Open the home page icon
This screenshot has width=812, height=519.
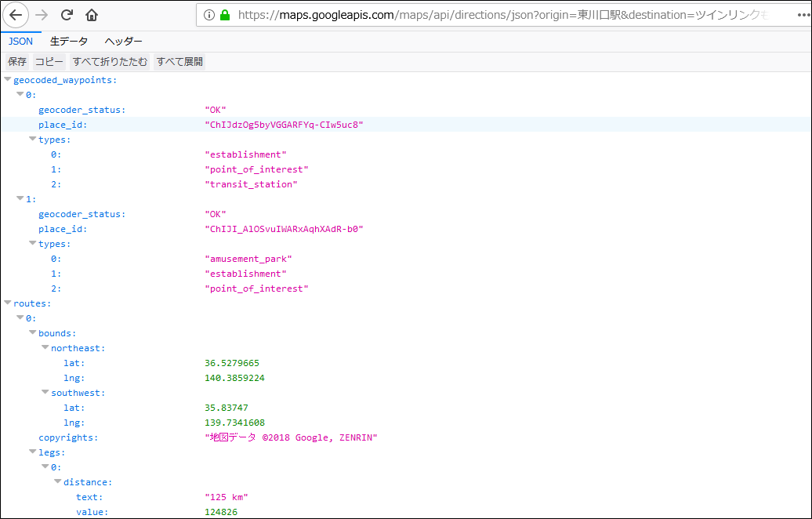pyautogui.click(x=90, y=14)
